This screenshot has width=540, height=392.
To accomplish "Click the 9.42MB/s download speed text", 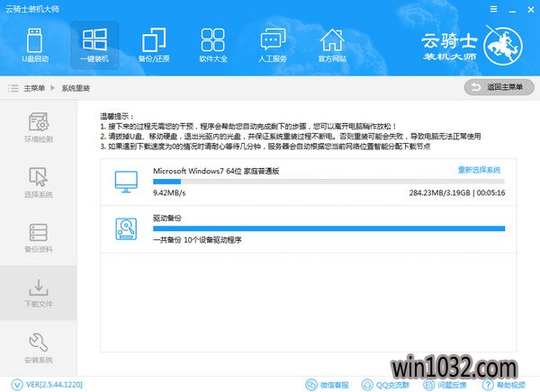I will 169,192.
